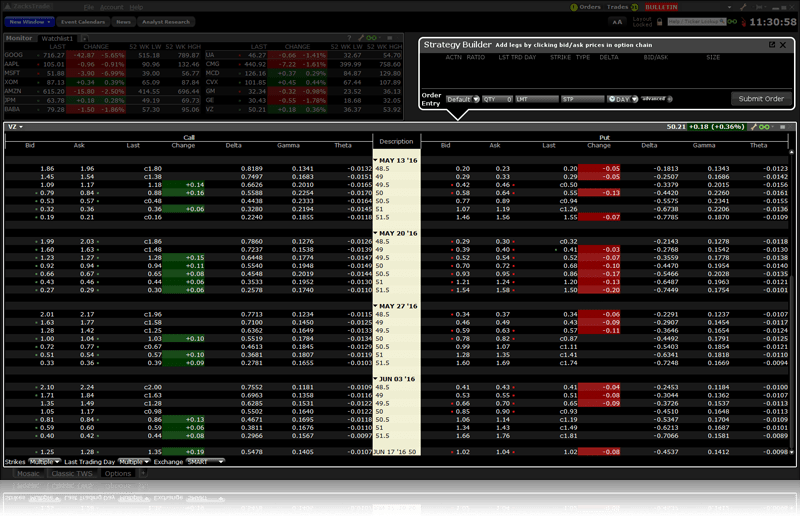Click the Help / Ticker Lookup search field

pos(697,22)
